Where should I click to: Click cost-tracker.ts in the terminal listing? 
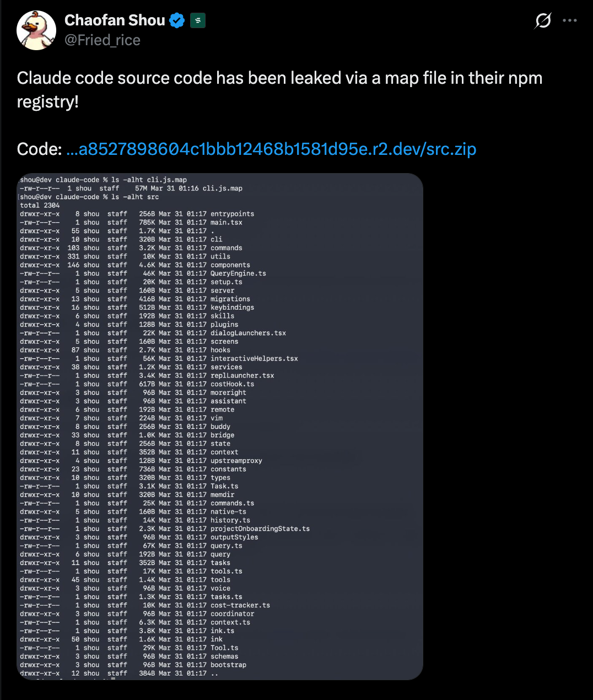[x=240, y=605]
